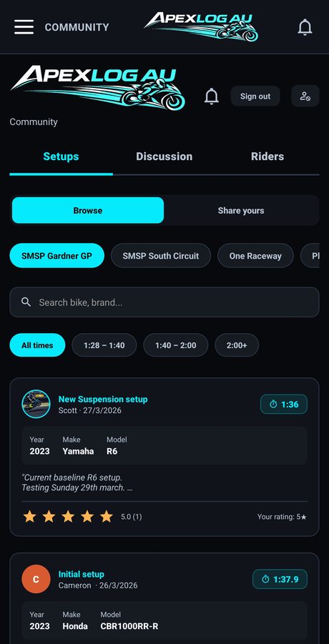This screenshot has width=329, height=644.
Task: Select the Browse segment
Action: point(88,210)
